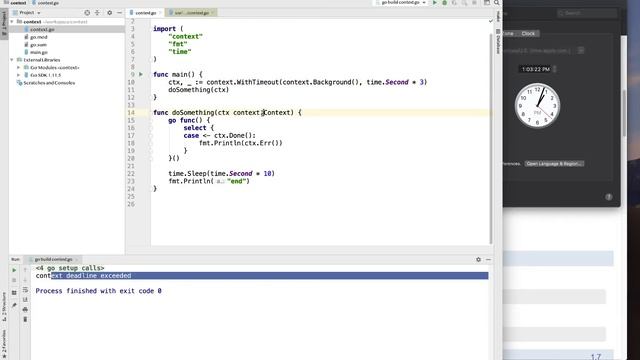
Task: Click the green inspection checkmark in editor
Action: click(x=491, y=21)
